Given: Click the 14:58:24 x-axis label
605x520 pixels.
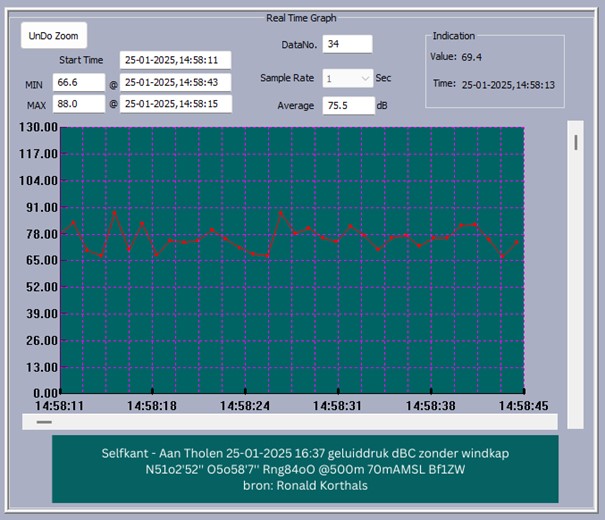Looking at the screenshot, I should (244, 406).
